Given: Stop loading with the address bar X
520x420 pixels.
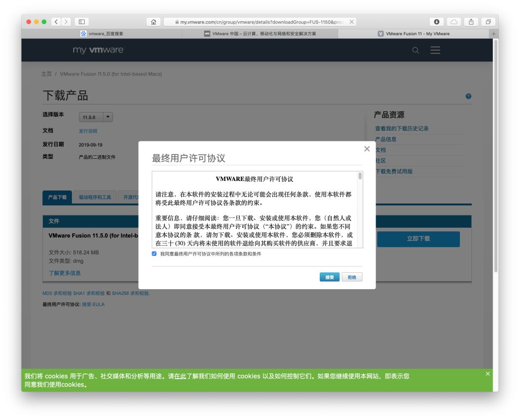Looking at the screenshot, I should point(351,22).
